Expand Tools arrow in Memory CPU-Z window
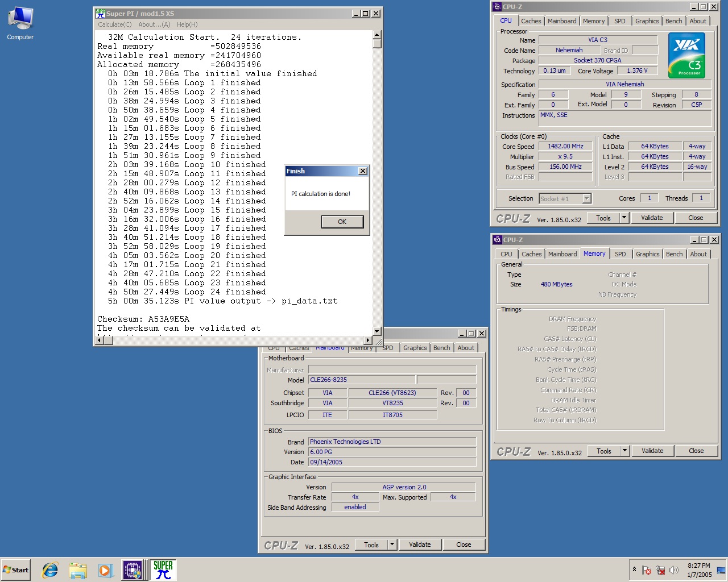Viewport: 728px width, 582px height. pyautogui.click(x=624, y=451)
